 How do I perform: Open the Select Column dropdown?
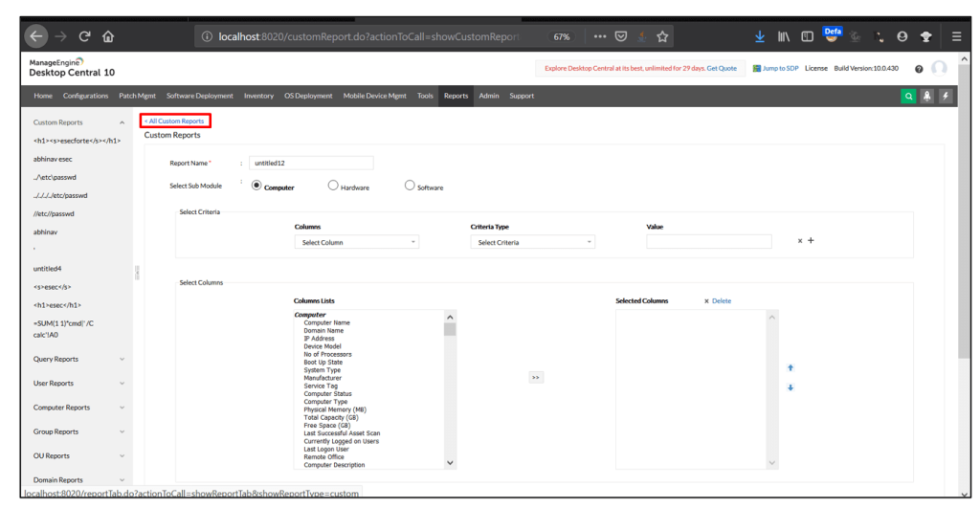pos(356,242)
